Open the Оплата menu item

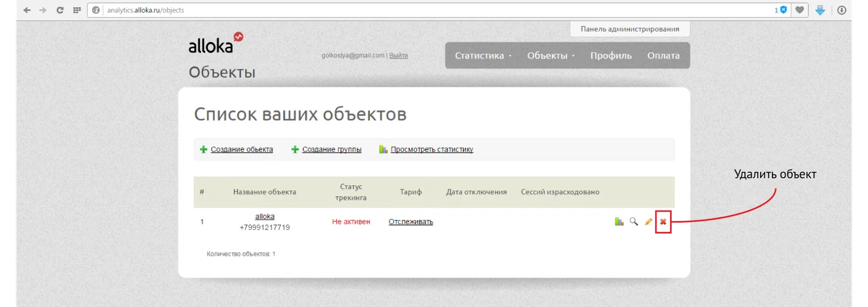point(663,55)
